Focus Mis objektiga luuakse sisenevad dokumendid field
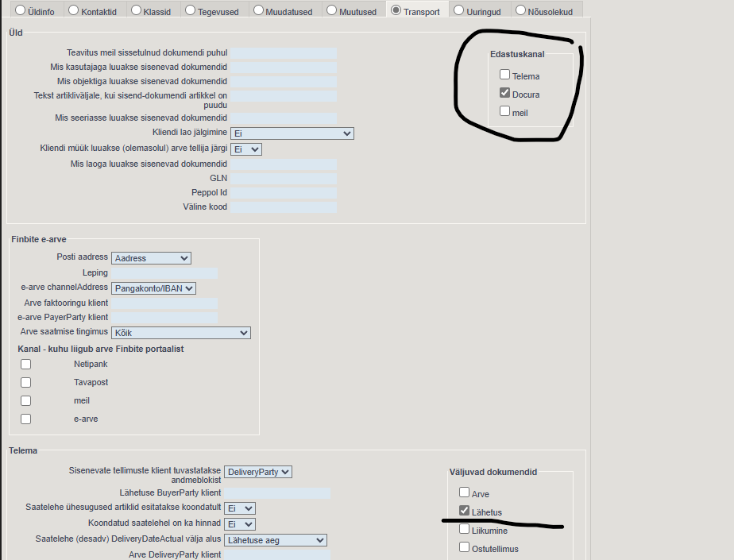The height and width of the screenshot is (560, 734). [284, 82]
